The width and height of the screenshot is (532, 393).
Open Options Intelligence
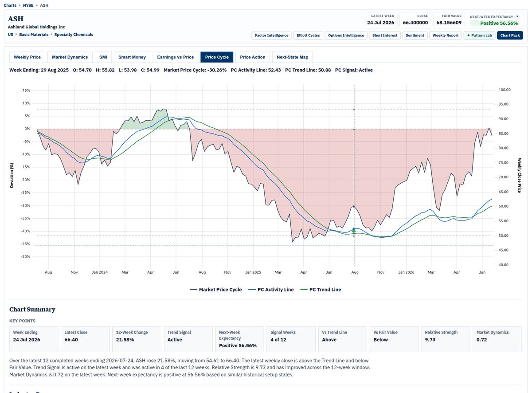coord(346,35)
